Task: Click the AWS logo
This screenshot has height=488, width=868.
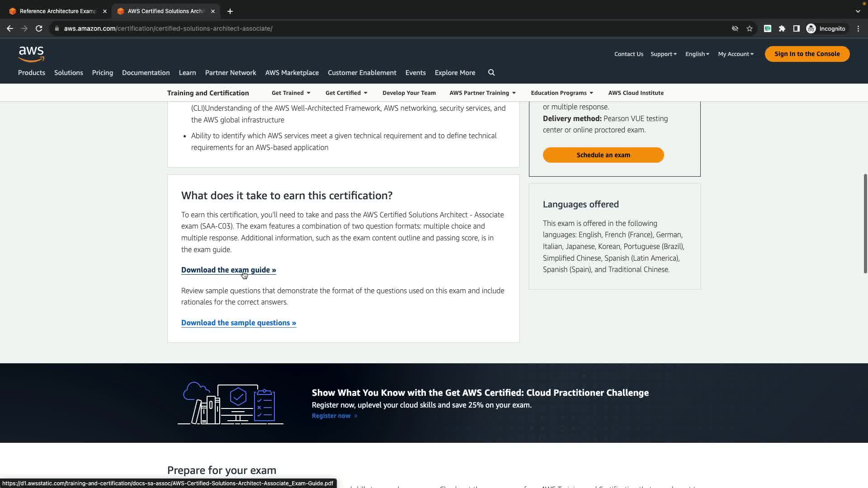Action: 31,54
